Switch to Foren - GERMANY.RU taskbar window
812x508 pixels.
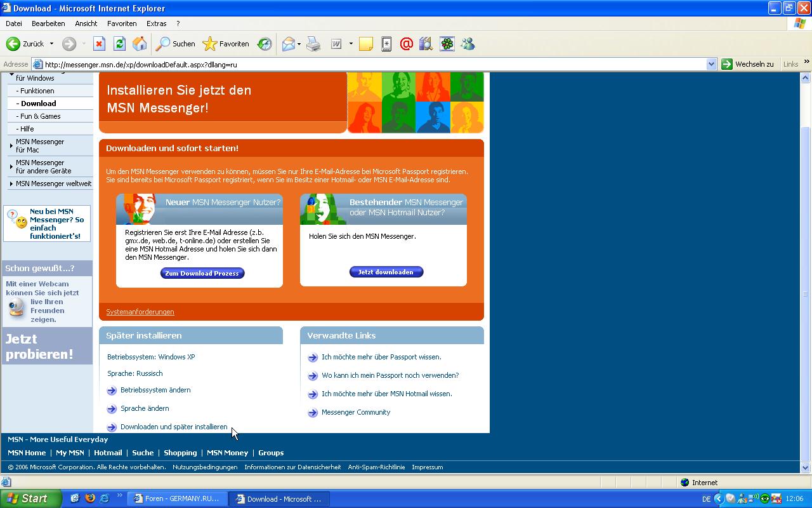[177, 499]
